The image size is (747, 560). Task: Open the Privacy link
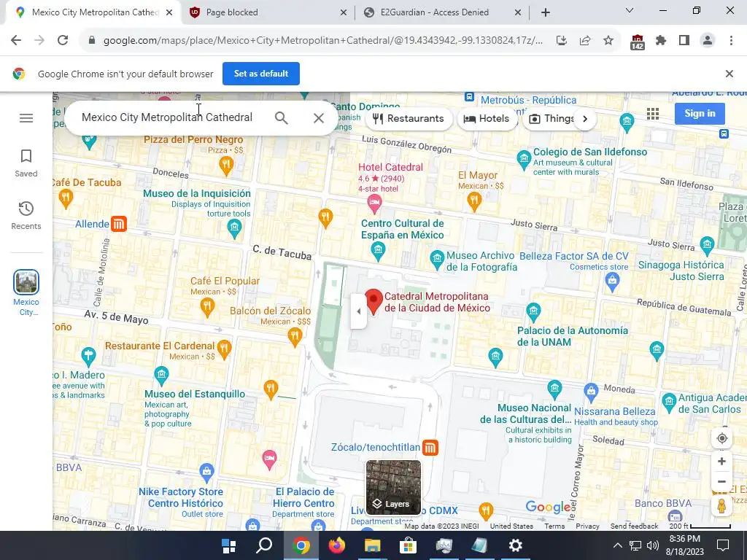(x=587, y=526)
